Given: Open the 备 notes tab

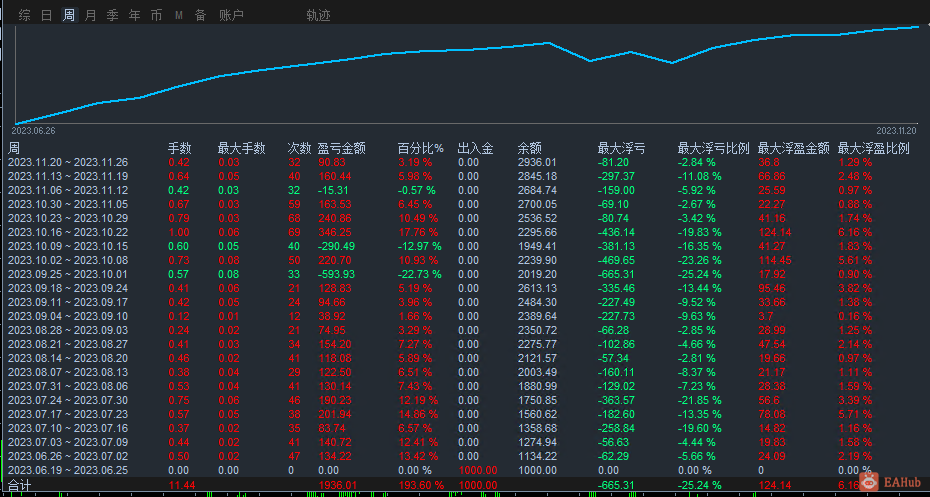Looking at the screenshot, I should tap(201, 15).
